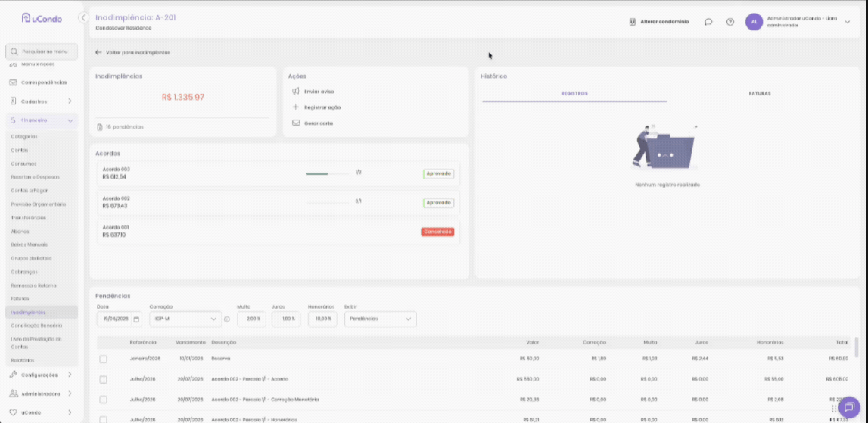Click the Configurações wrench icon
Screen dimensions: 868x423
pos(14,375)
